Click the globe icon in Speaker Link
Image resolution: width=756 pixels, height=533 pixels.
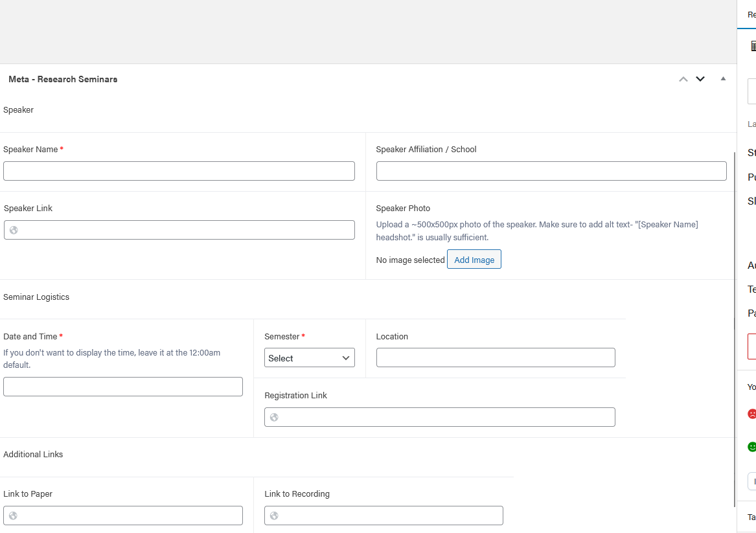tap(14, 230)
